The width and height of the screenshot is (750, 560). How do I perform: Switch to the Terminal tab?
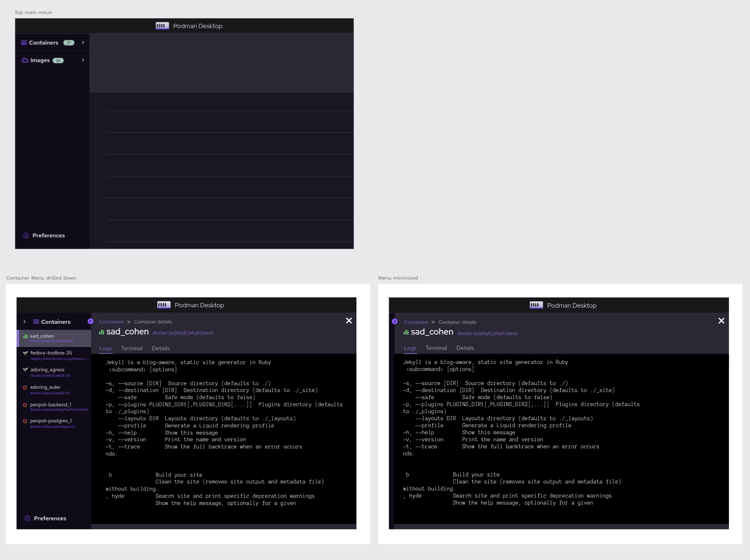(131, 348)
